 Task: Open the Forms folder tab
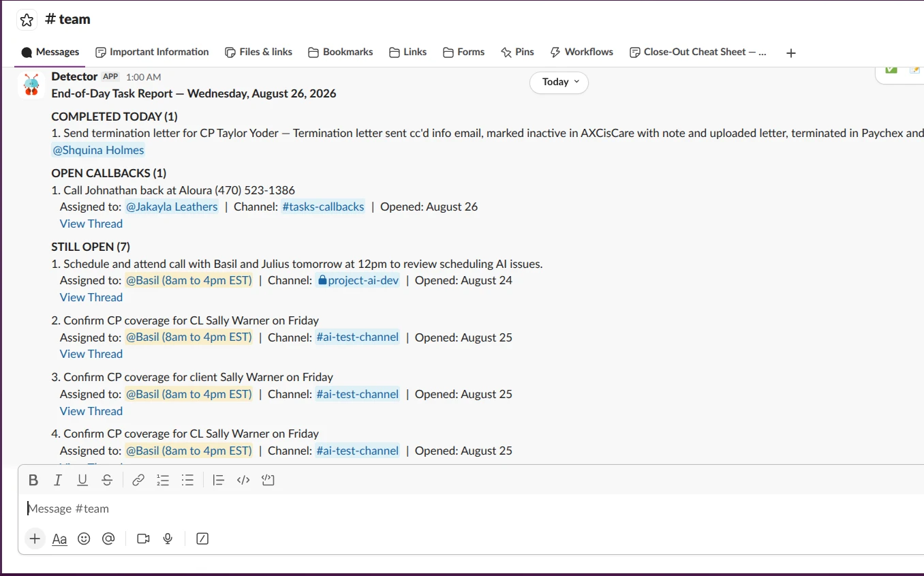pyautogui.click(x=463, y=52)
